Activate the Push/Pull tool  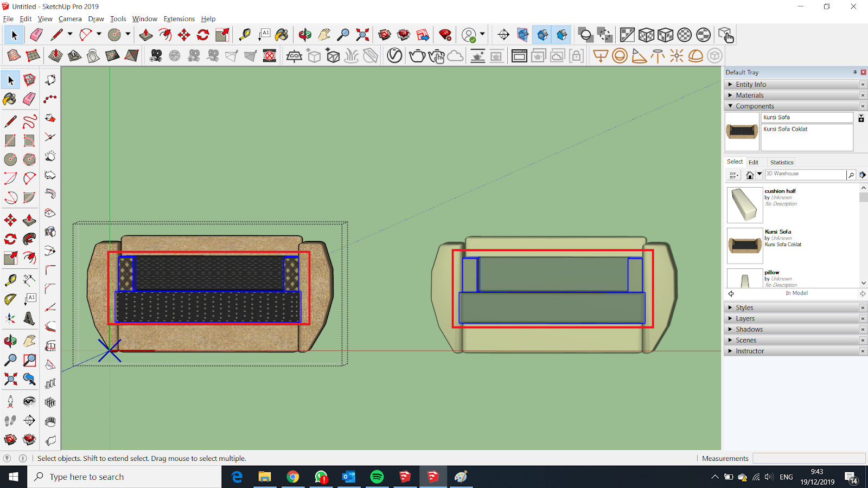pyautogui.click(x=30, y=220)
